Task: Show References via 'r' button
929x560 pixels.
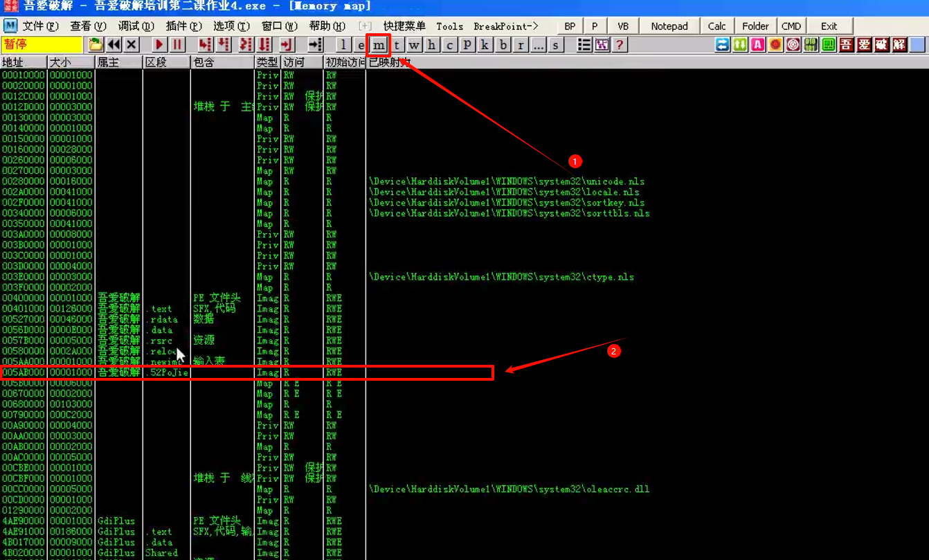Action: [521, 45]
